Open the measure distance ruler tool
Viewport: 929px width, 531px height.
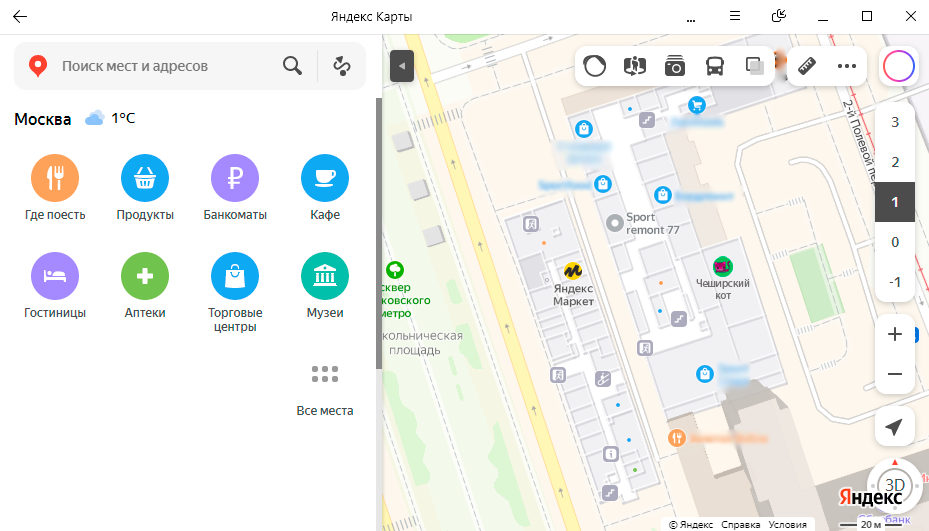click(808, 67)
